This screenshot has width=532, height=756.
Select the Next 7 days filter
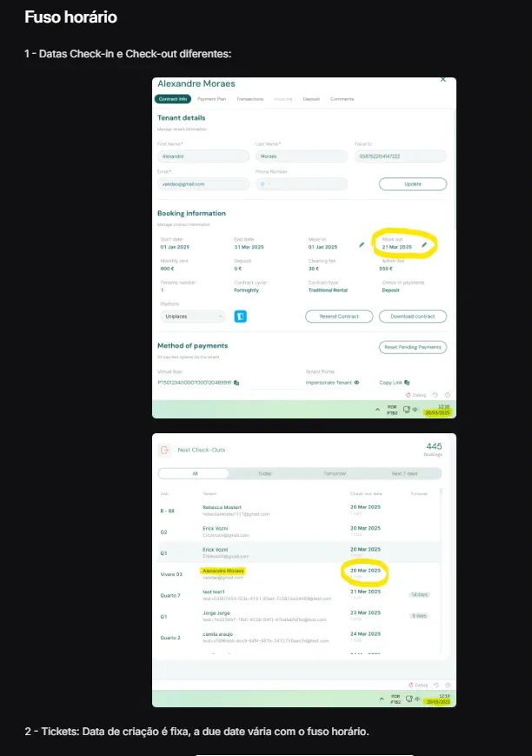(405, 474)
